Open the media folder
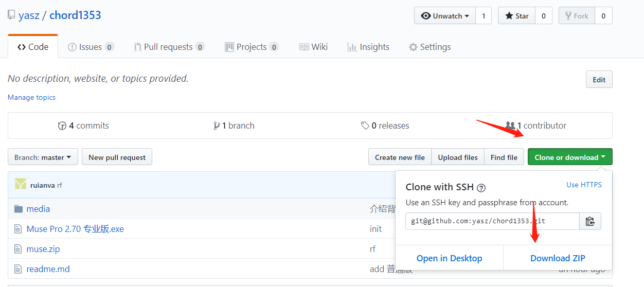Image resolution: width=644 pixels, height=287 pixels. click(38, 209)
